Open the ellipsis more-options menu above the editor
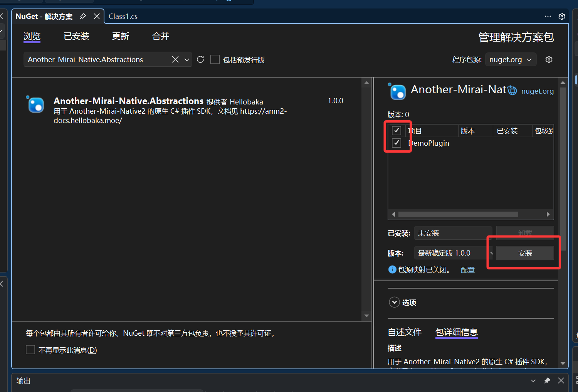The height and width of the screenshot is (392, 578). (548, 16)
